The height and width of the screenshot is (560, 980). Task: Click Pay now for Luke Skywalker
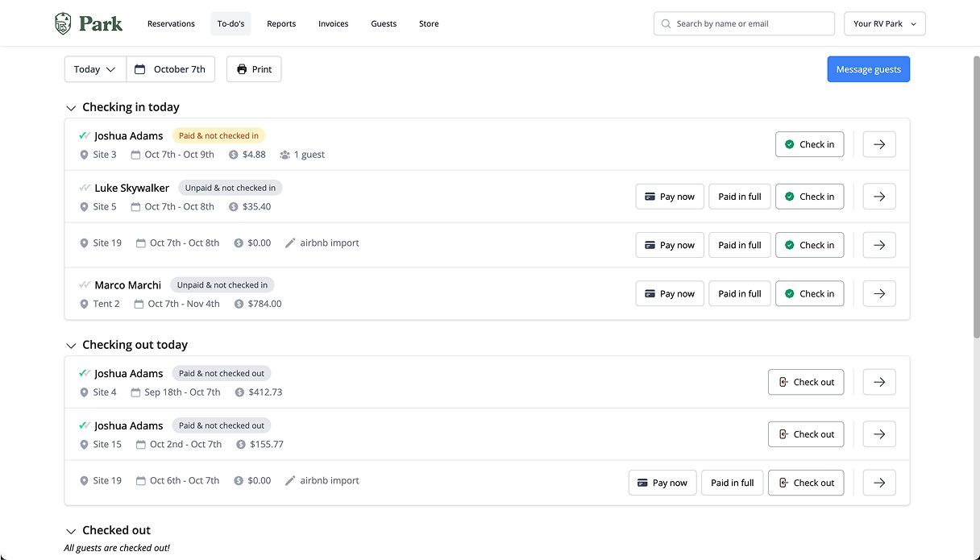[670, 197]
